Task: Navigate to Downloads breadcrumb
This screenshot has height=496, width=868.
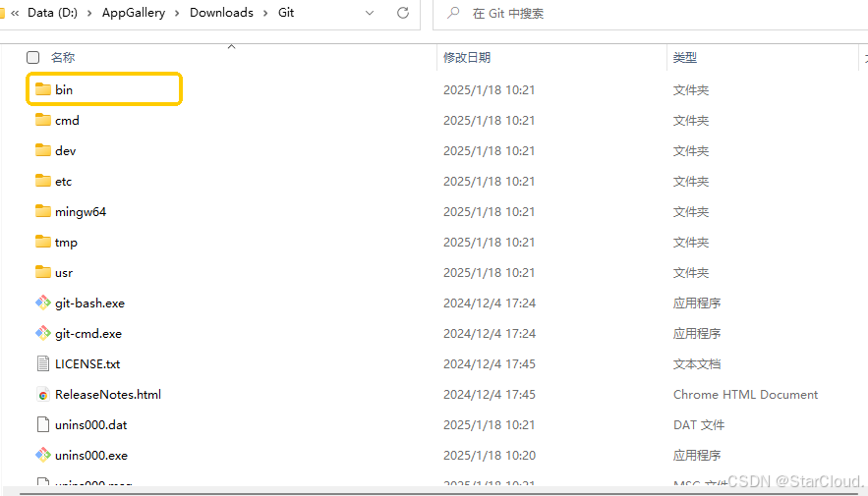Action: tap(221, 13)
